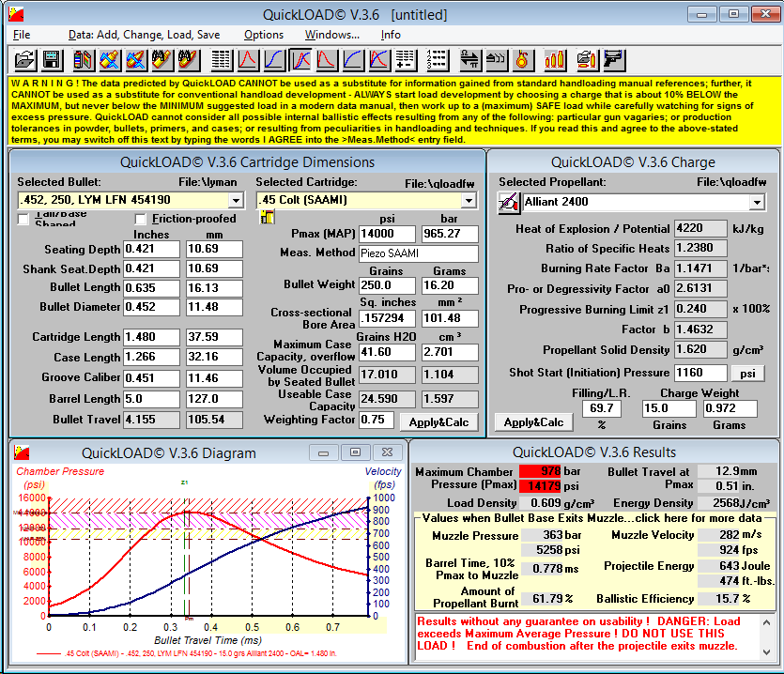This screenshot has width=784, height=674.
Task: Show the first red pressure curve diagram icon
Action: [248, 60]
